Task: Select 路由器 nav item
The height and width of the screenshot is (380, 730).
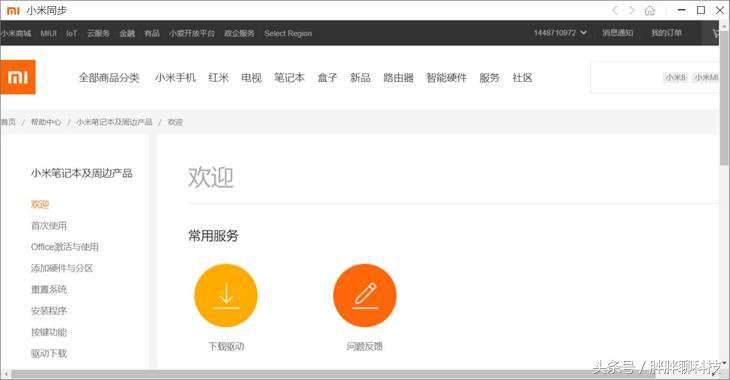Action: click(399, 78)
